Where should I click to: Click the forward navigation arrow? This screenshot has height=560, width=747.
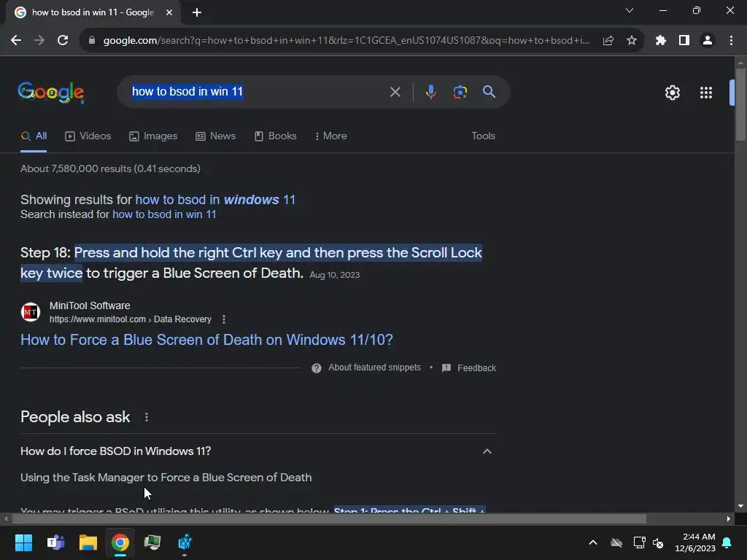pos(39,41)
